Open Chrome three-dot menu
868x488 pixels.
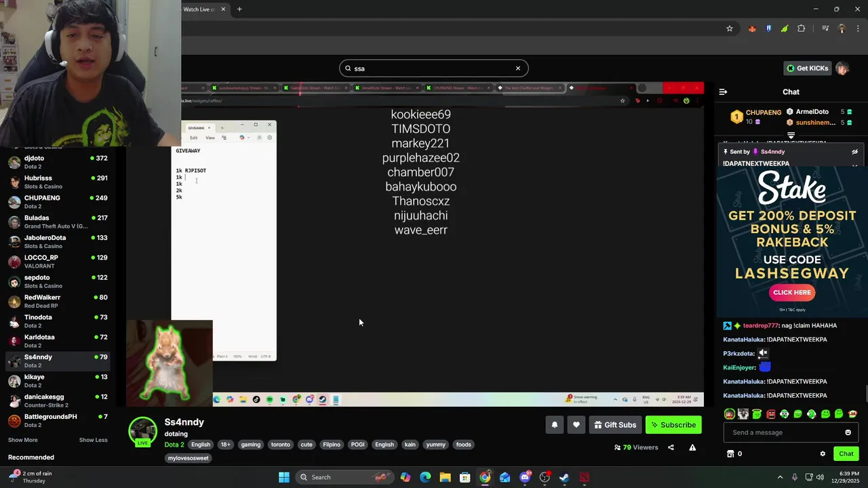[x=857, y=28]
